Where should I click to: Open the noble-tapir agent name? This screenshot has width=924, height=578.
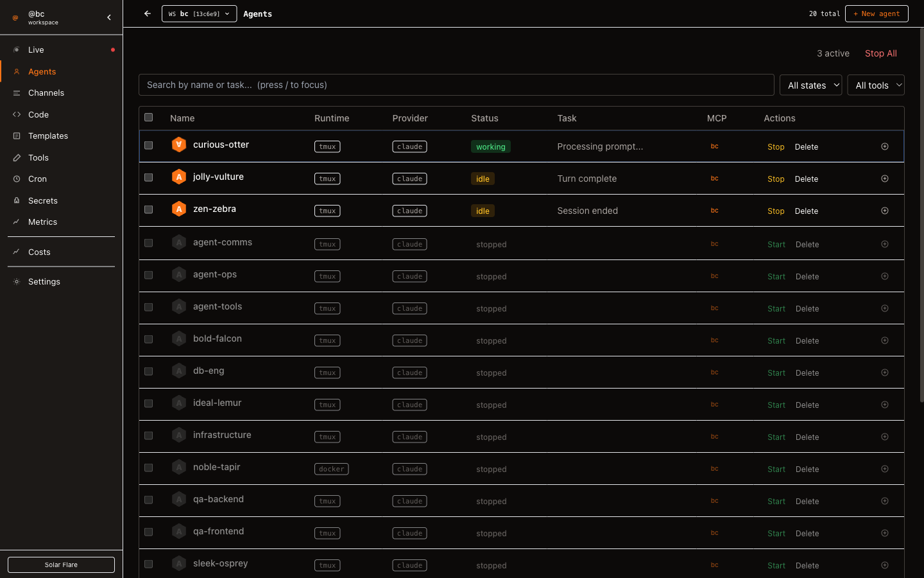(216, 467)
